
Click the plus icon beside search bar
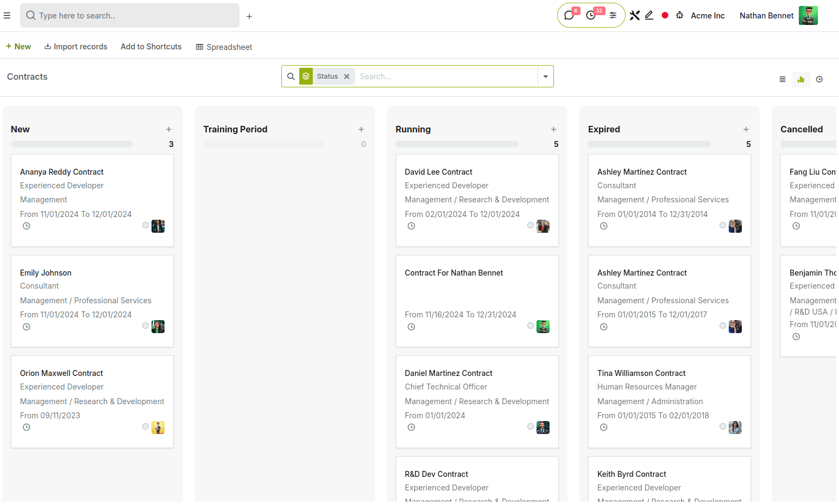click(249, 16)
